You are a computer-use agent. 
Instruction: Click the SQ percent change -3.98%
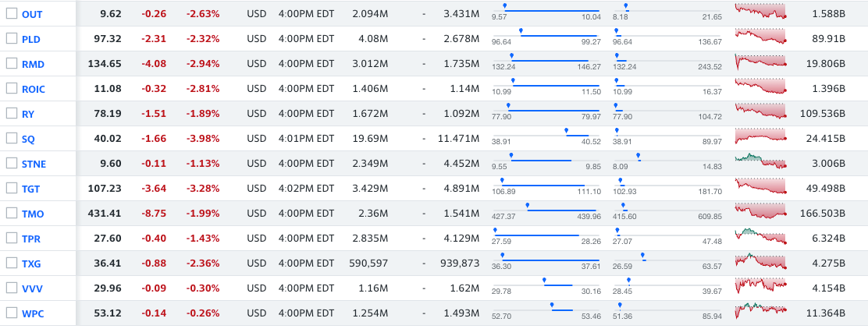tap(203, 139)
